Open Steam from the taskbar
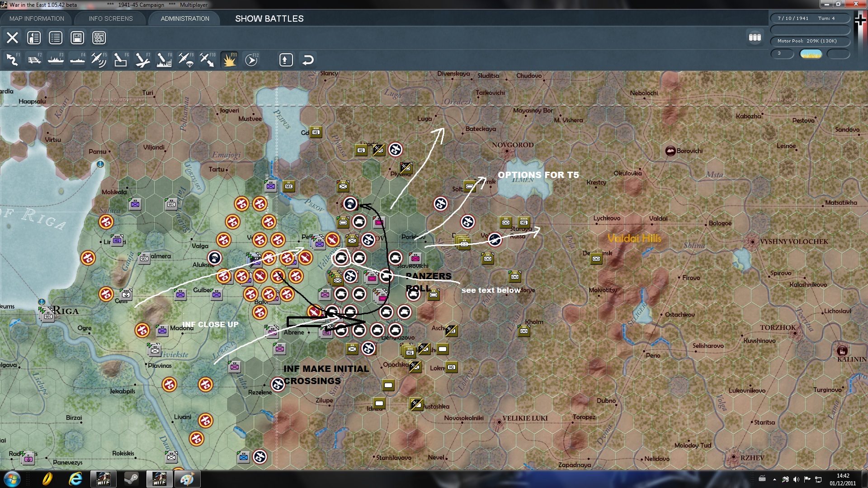The image size is (868, 488). coord(131,479)
